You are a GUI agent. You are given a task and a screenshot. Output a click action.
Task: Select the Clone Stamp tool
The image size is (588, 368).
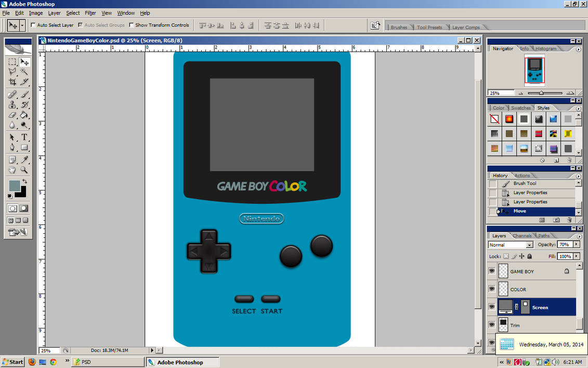click(12, 105)
